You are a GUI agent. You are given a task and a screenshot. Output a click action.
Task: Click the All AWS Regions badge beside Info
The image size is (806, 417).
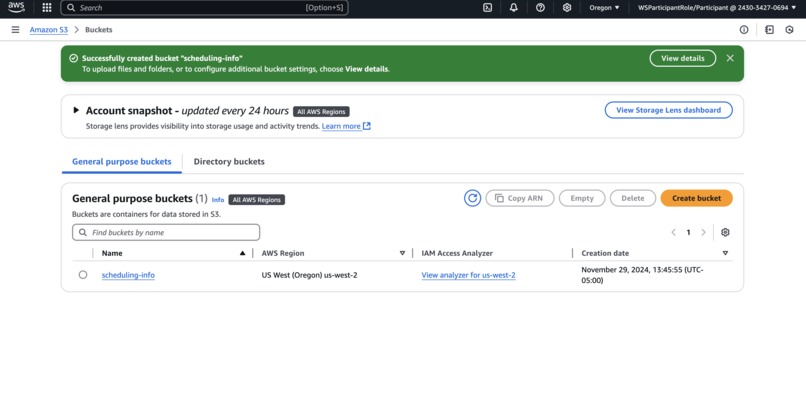257,200
